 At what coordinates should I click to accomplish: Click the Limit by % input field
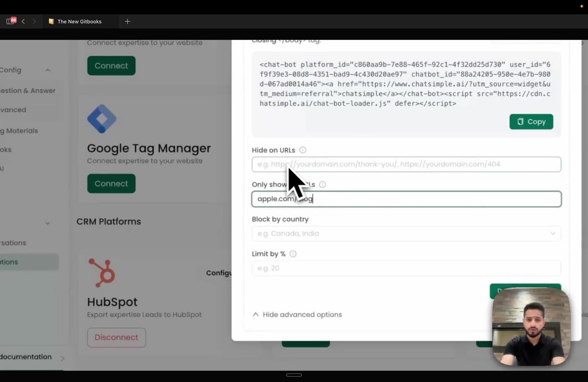point(406,268)
